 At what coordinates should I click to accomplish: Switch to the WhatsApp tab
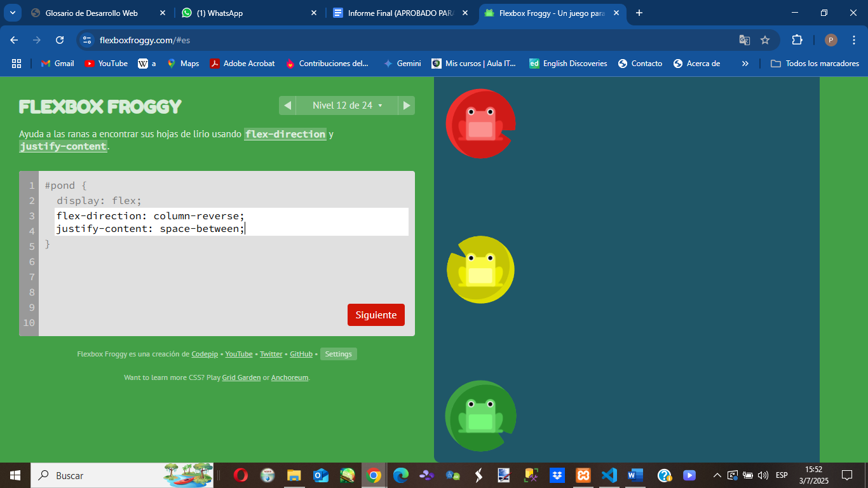tap(248, 13)
